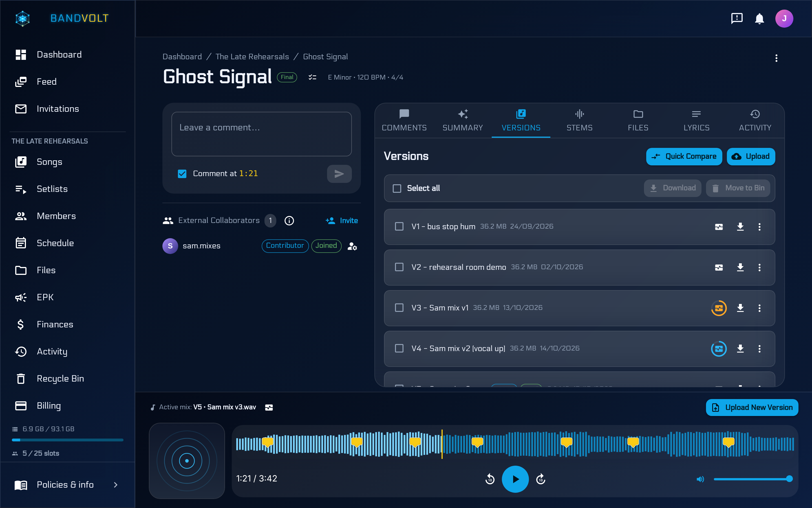Invite an external collaborator
This screenshot has width=812, height=508.
coord(342,221)
